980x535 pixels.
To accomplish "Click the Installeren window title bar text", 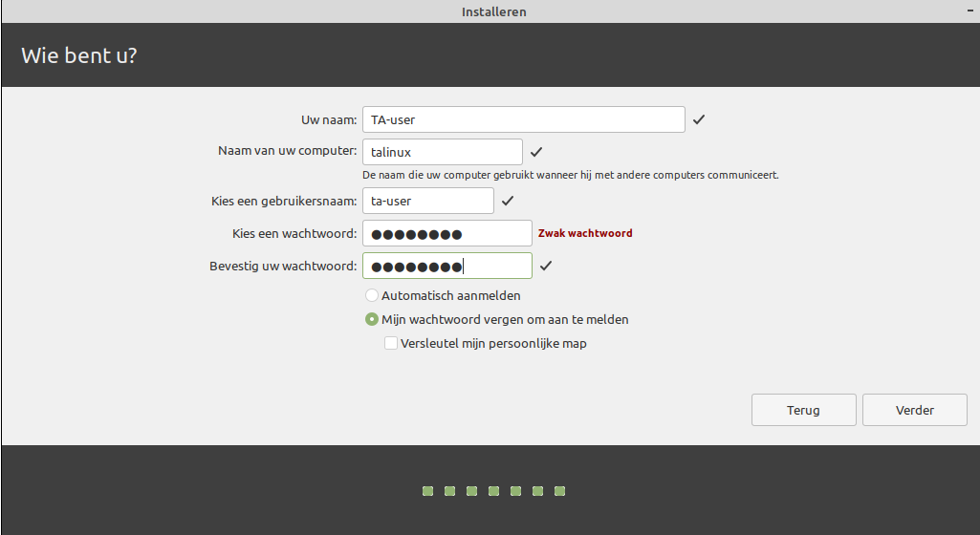I will (493, 11).
